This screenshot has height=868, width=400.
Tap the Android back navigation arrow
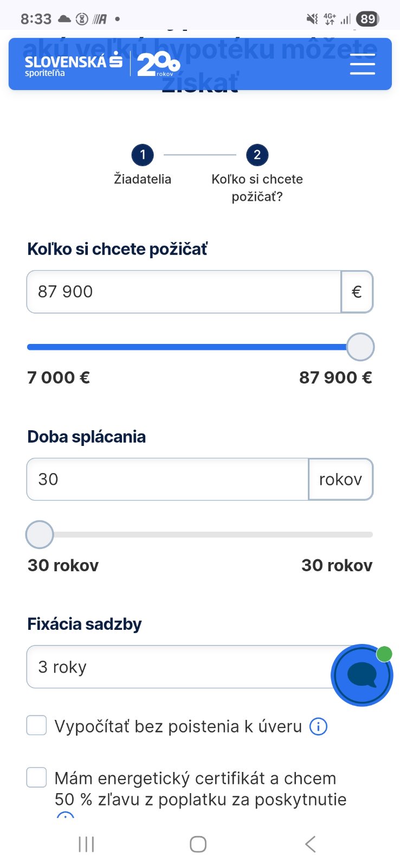coord(310,844)
